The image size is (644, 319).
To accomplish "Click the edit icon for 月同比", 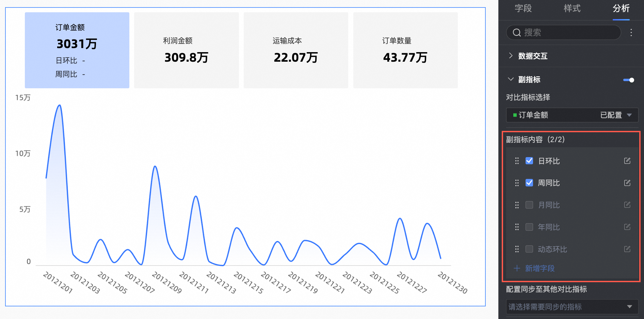I will [627, 205].
